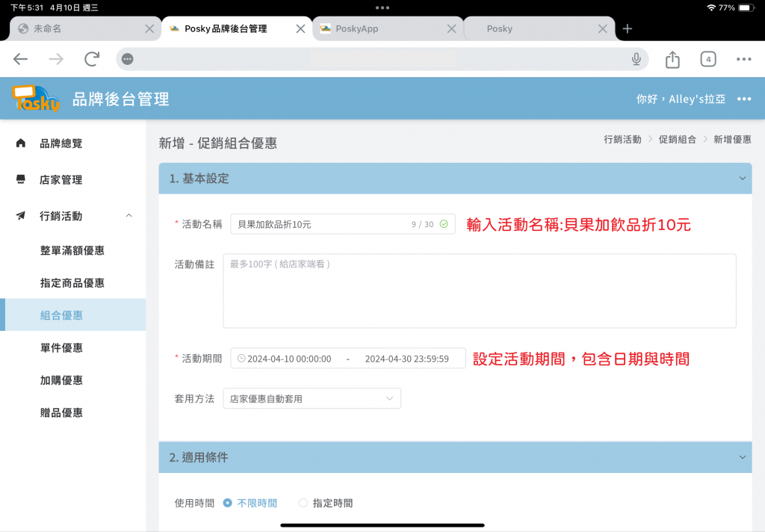Image resolution: width=765 pixels, height=532 pixels.
Task: Click the browser forward arrow
Action: (x=56, y=59)
